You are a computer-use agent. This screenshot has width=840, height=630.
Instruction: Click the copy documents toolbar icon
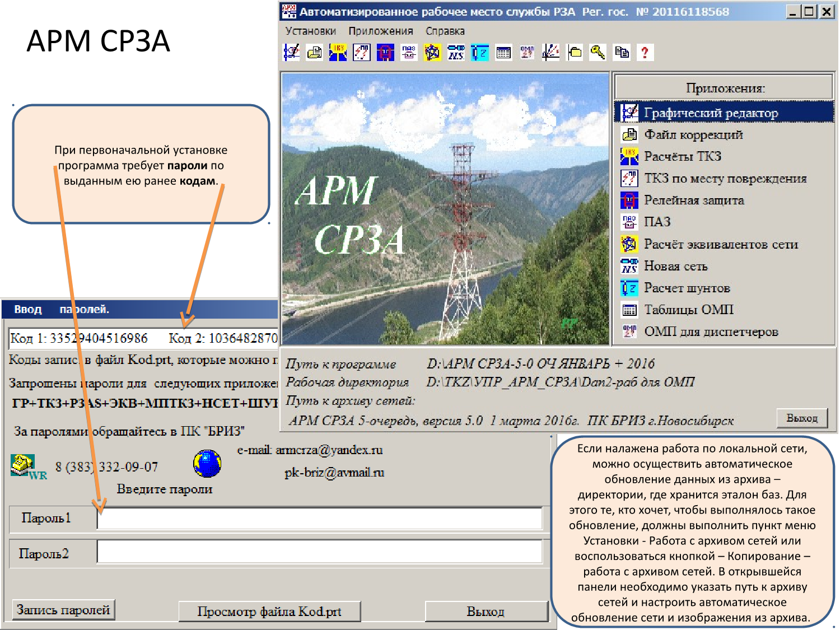point(622,53)
